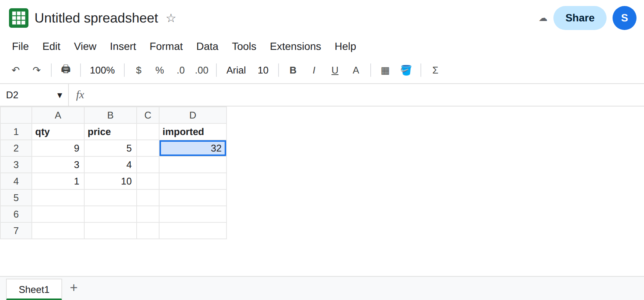The width and height of the screenshot is (644, 300).
Task: Open the fill color paint bucket
Action: coord(406,70)
